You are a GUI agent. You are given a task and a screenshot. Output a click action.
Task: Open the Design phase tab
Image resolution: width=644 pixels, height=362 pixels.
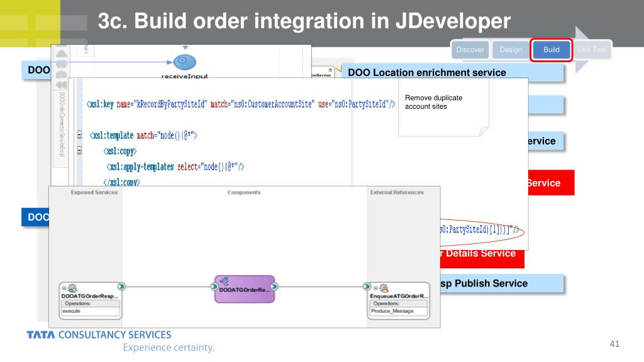coord(511,50)
